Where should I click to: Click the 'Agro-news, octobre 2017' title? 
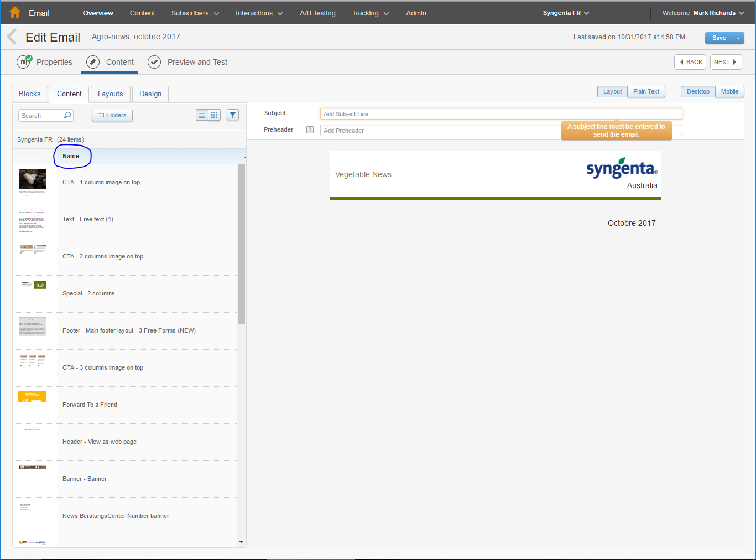pyautogui.click(x=136, y=37)
